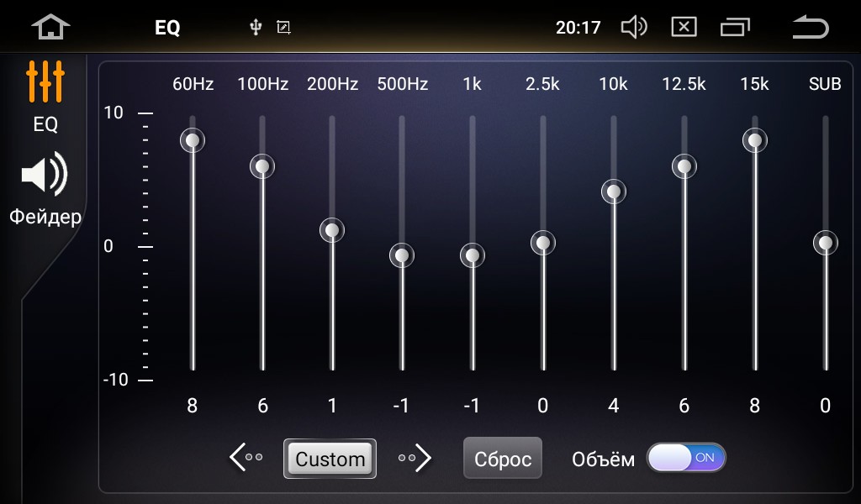Click the 1k band slider knob
861x504 pixels.
click(473, 255)
